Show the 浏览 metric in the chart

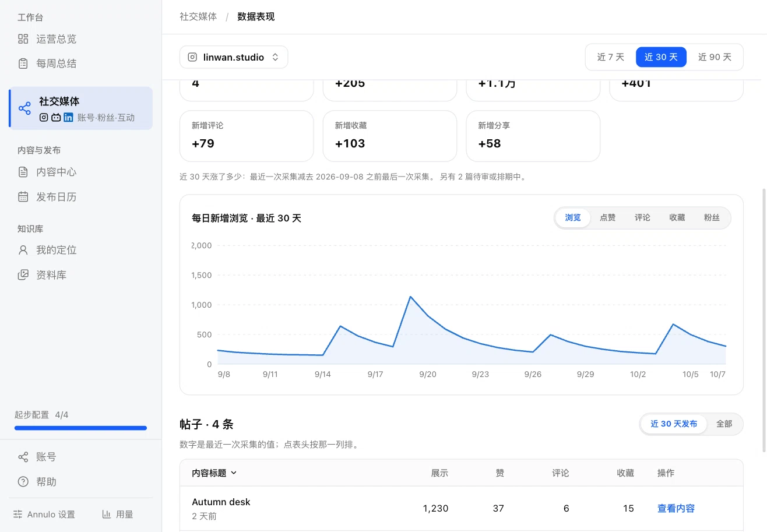[x=573, y=217]
